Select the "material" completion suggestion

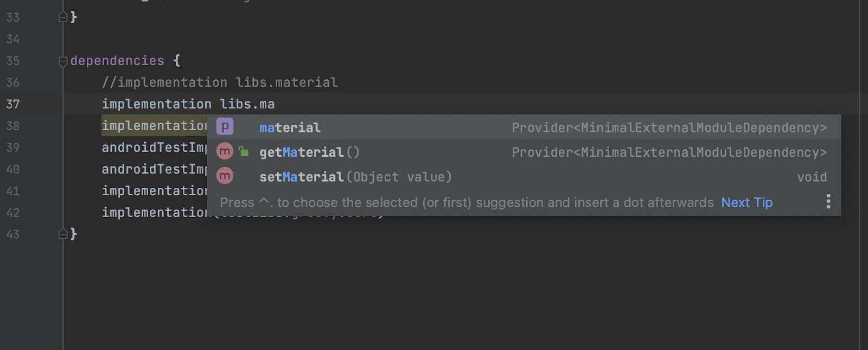(x=289, y=127)
